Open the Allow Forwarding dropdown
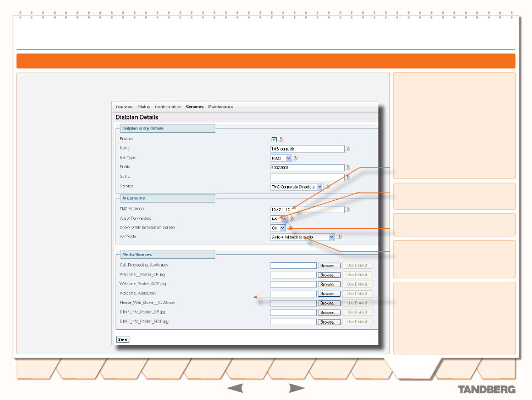 pyautogui.click(x=279, y=219)
